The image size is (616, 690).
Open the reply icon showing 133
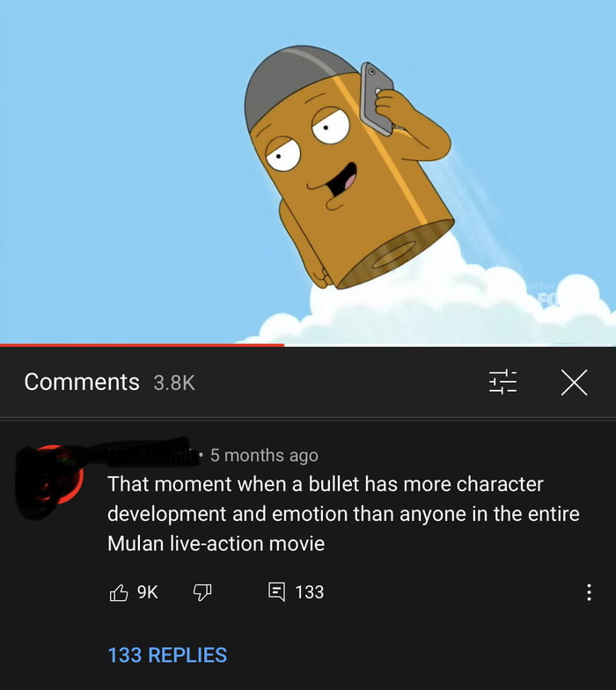276,591
